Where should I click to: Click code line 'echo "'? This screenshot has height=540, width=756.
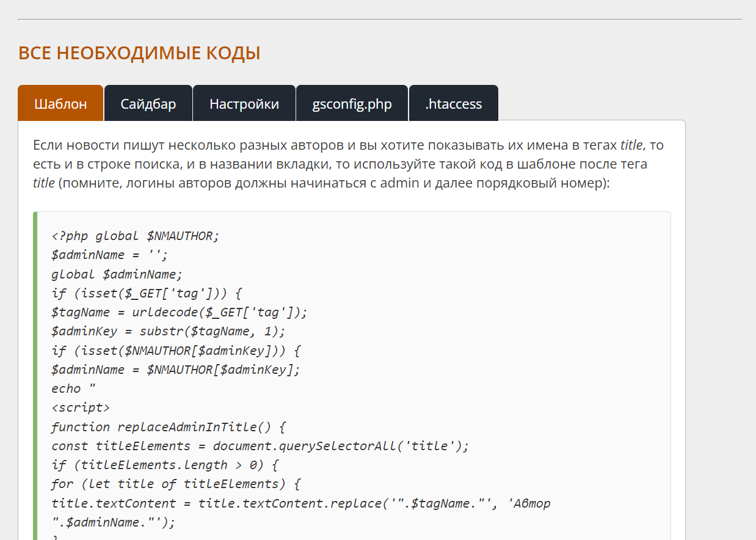click(x=73, y=389)
